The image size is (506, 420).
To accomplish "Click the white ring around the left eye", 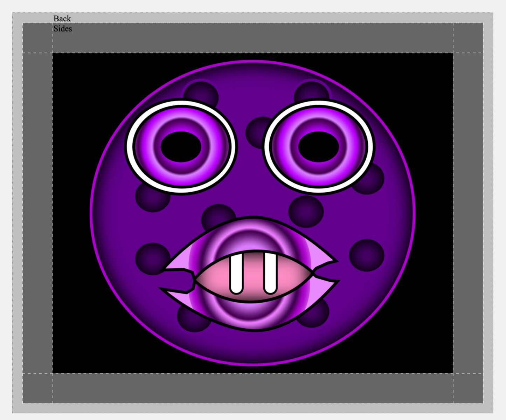I will click(130, 146).
